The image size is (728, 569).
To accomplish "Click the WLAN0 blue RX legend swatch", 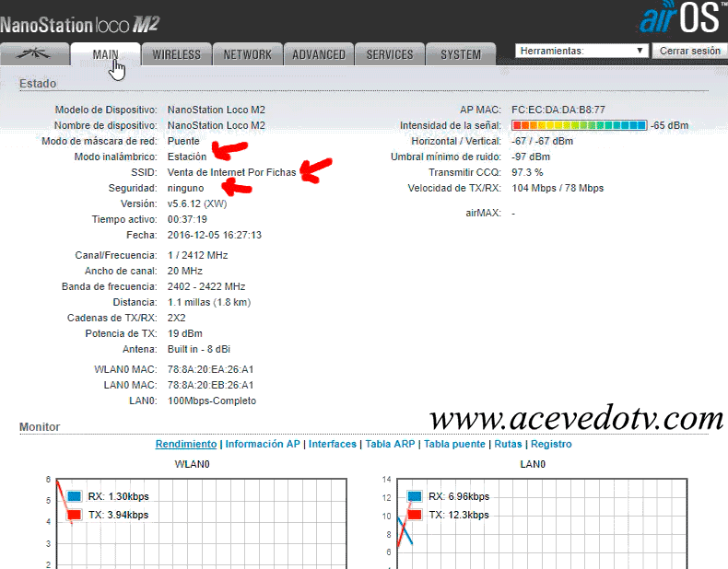I will click(x=75, y=496).
